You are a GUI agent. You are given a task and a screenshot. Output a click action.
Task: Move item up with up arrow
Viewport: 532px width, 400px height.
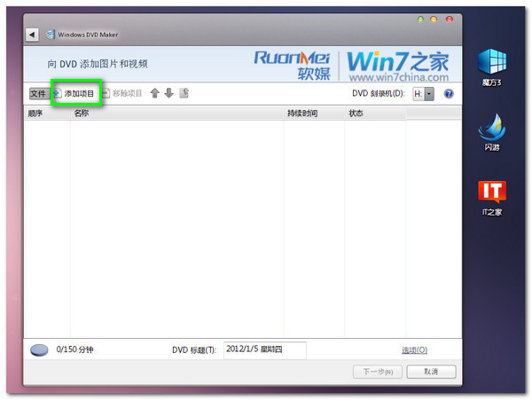[154, 93]
